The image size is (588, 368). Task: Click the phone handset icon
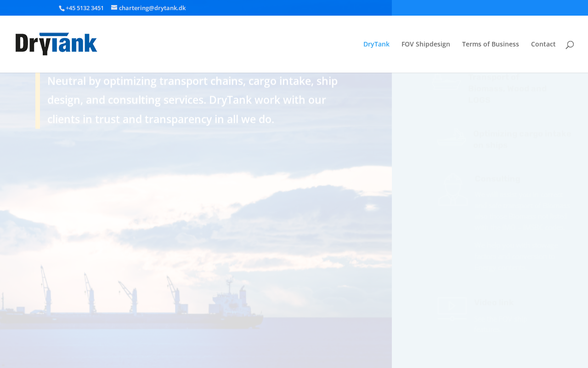click(x=62, y=8)
